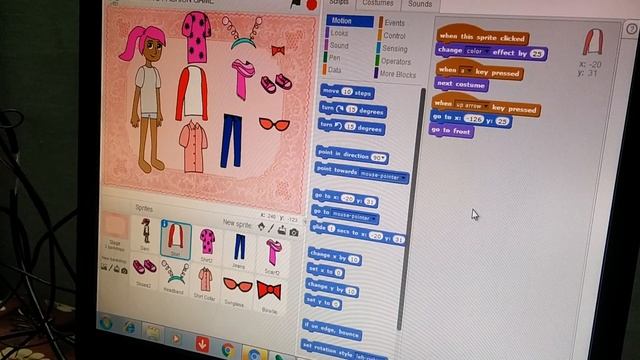
Task: Paint new sprite with the brush icon
Action: [x=271, y=228]
